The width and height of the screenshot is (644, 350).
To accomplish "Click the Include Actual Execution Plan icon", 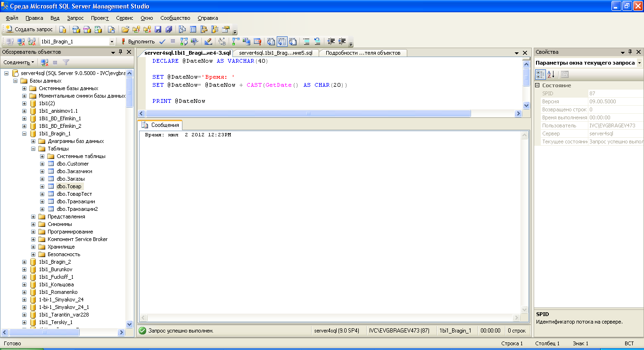I will tap(235, 42).
